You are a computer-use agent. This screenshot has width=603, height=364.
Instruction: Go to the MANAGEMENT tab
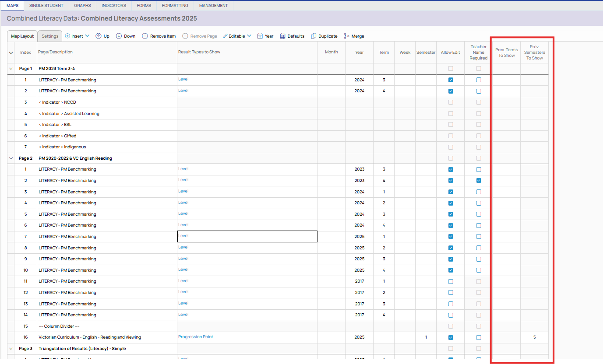point(214,6)
